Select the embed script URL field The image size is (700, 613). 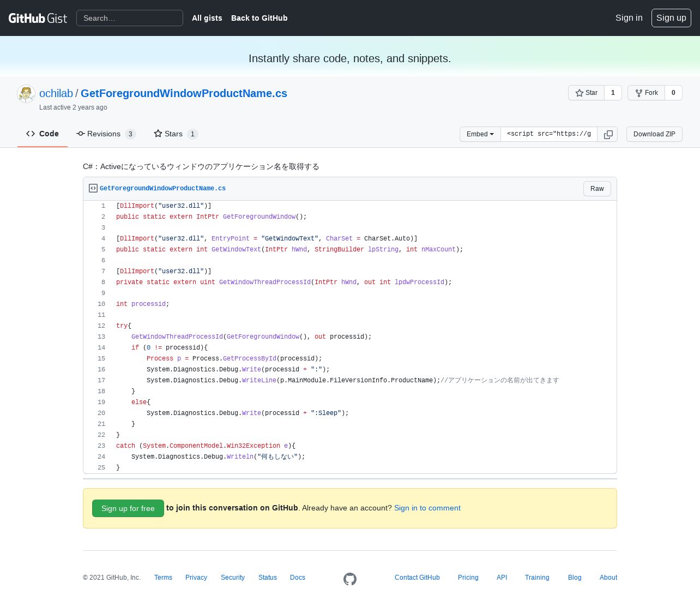coord(549,134)
